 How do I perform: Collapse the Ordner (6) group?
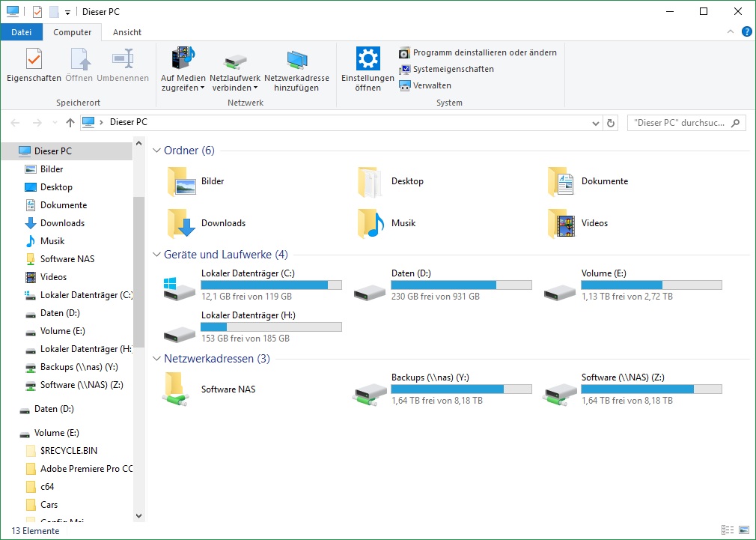pos(156,151)
